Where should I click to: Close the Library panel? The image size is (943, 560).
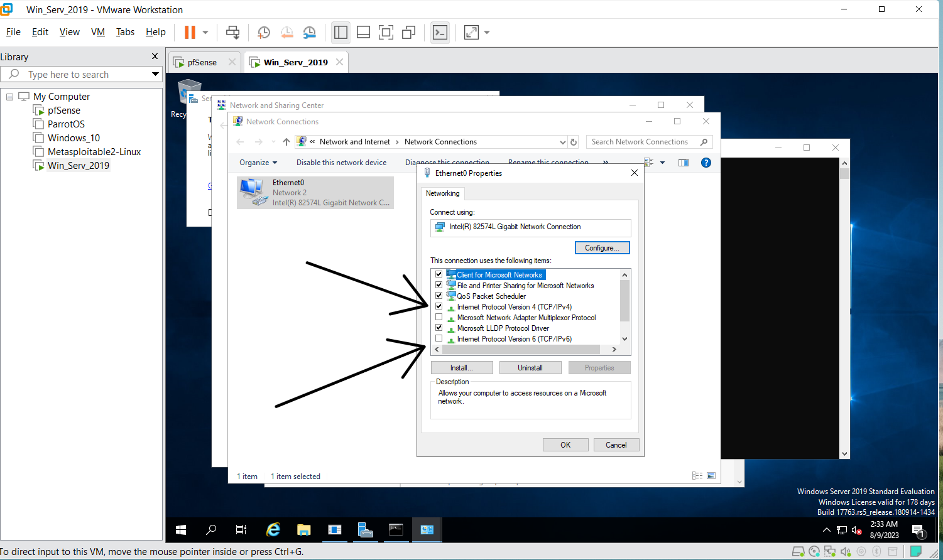coord(155,57)
